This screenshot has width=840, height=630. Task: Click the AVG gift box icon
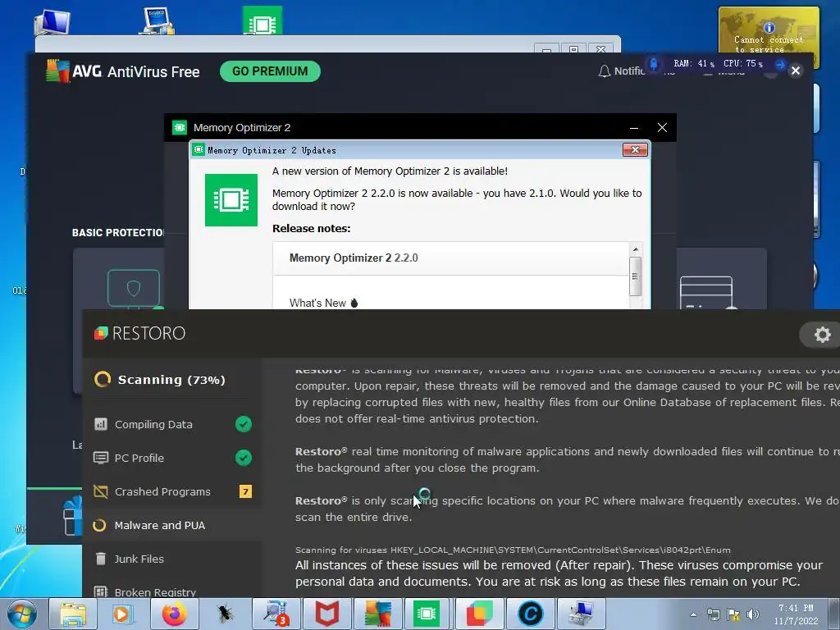click(x=72, y=515)
